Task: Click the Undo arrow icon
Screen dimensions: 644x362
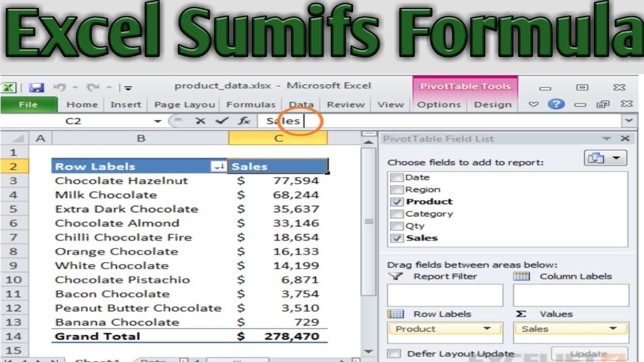Action: click(60, 87)
